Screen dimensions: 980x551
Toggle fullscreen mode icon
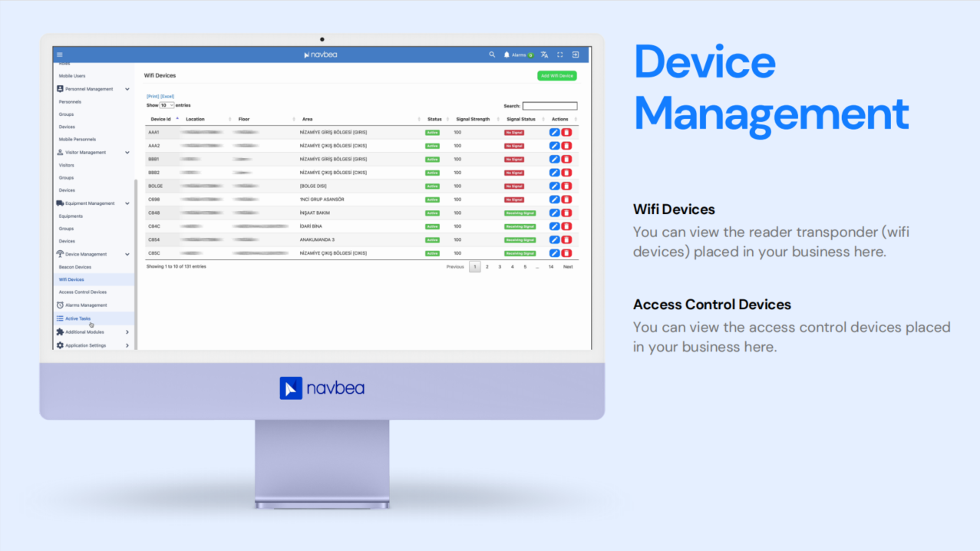pyautogui.click(x=560, y=54)
